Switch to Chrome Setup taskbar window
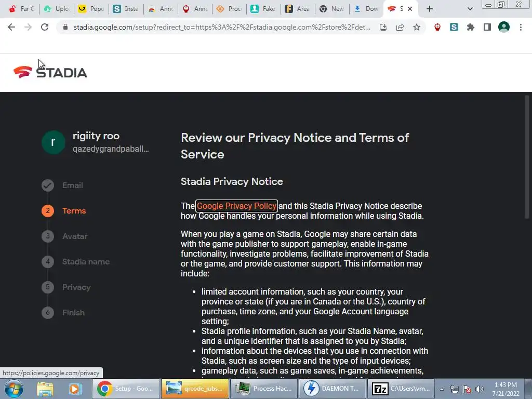The height and width of the screenshot is (399, 532). coord(126,389)
